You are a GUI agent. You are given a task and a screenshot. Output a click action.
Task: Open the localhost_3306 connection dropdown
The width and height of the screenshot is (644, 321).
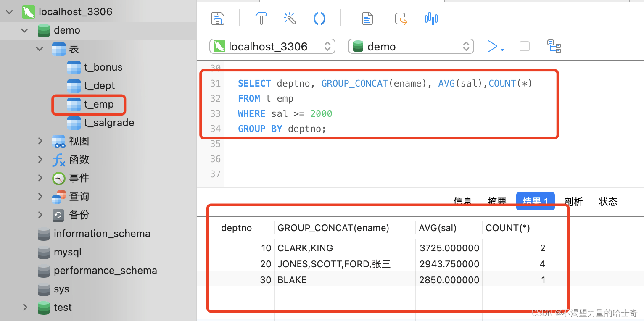tap(272, 46)
